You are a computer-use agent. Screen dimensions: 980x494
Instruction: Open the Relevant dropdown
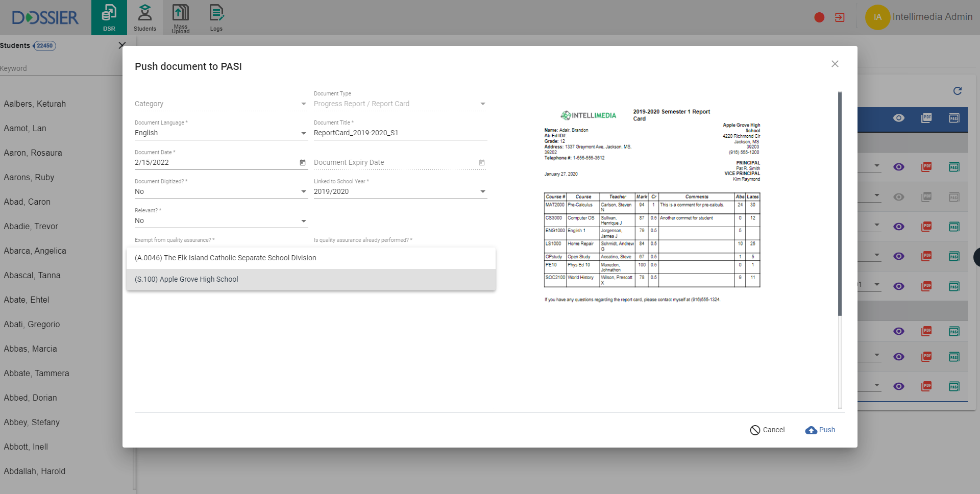(x=304, y=221)
